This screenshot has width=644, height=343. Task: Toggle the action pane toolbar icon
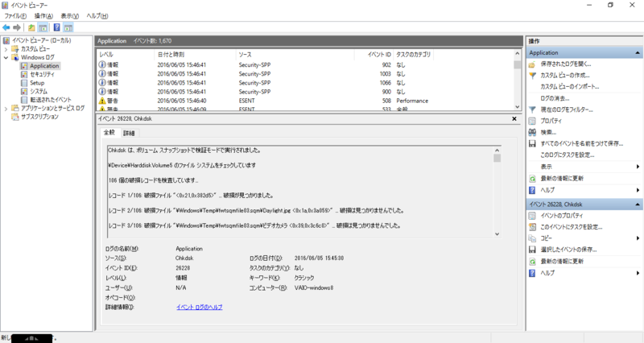coord(68,27)
